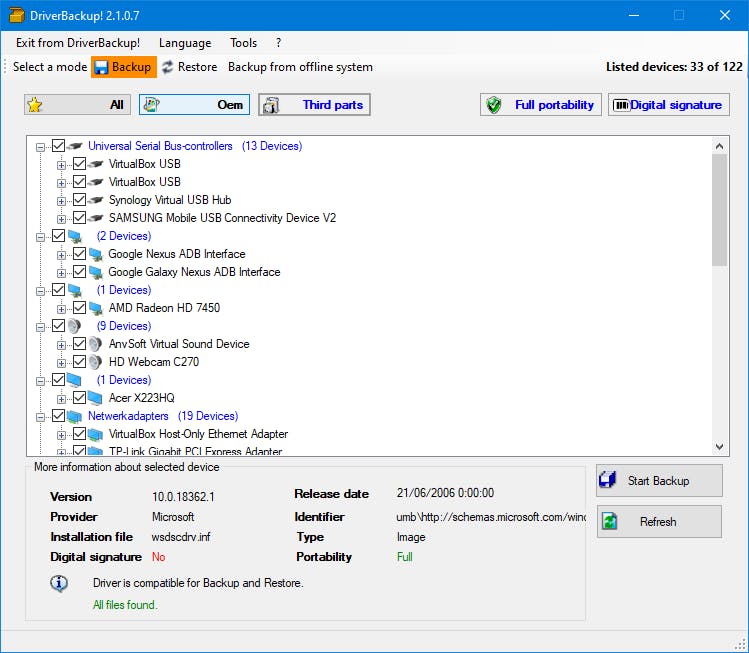The image size is (749, 653).
Task: Uncheck AnvSoft Virtual Sound Device checkbox
Action: [x=79, y=344]
